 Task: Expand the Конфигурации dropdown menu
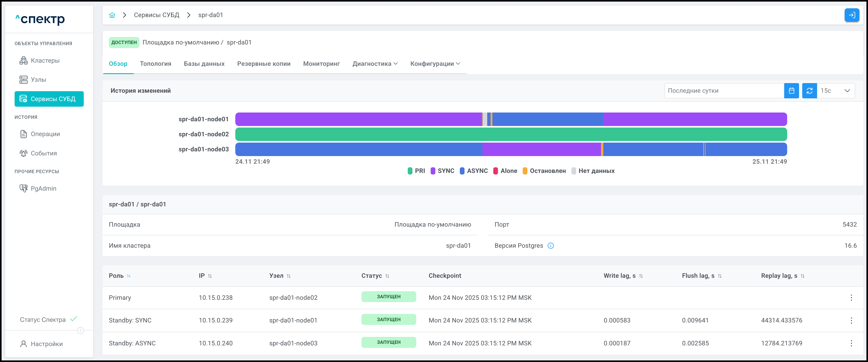click(x=435, y=64)
